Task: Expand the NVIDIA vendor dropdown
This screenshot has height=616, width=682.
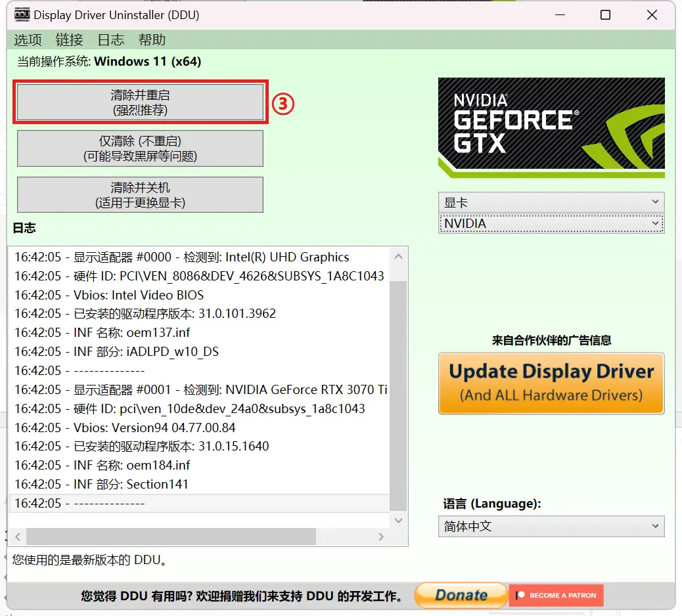Action: [551, 224]
